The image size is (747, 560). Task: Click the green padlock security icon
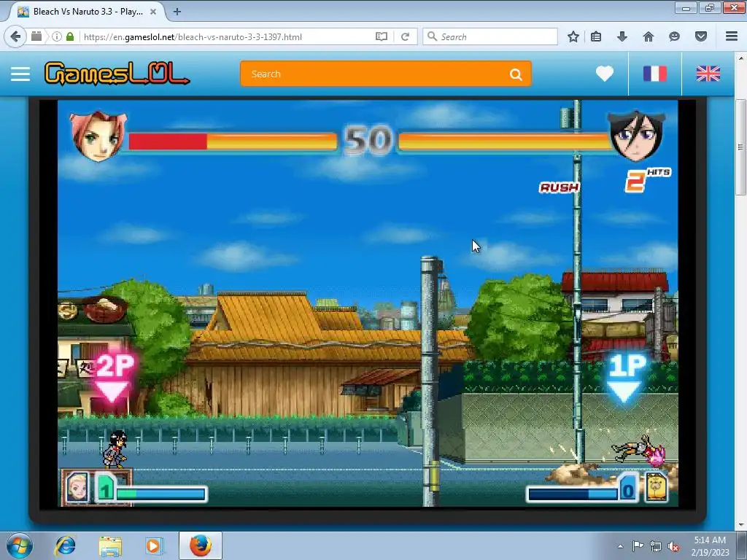coord(70,36)
